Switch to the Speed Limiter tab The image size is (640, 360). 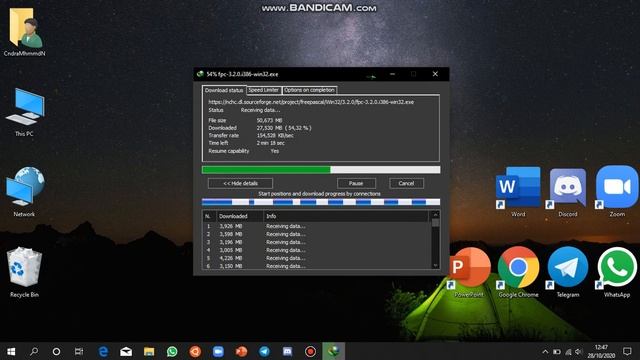[x=264, y=90]
